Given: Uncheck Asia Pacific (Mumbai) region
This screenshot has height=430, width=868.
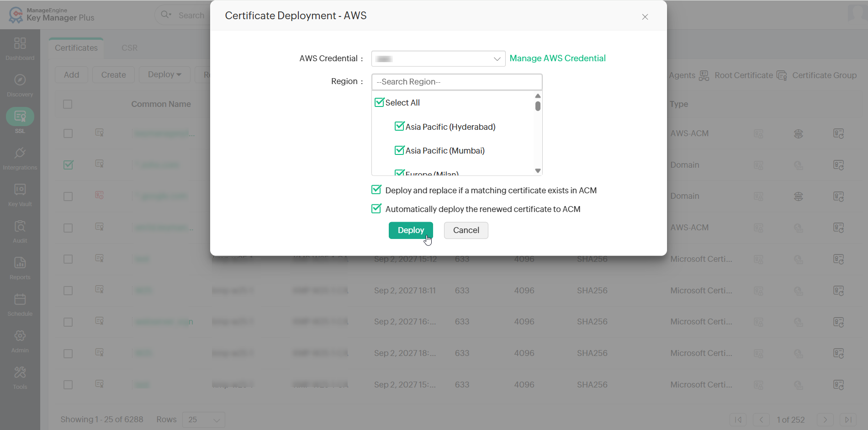Looking at the screenshot, I should coord(399,150).
